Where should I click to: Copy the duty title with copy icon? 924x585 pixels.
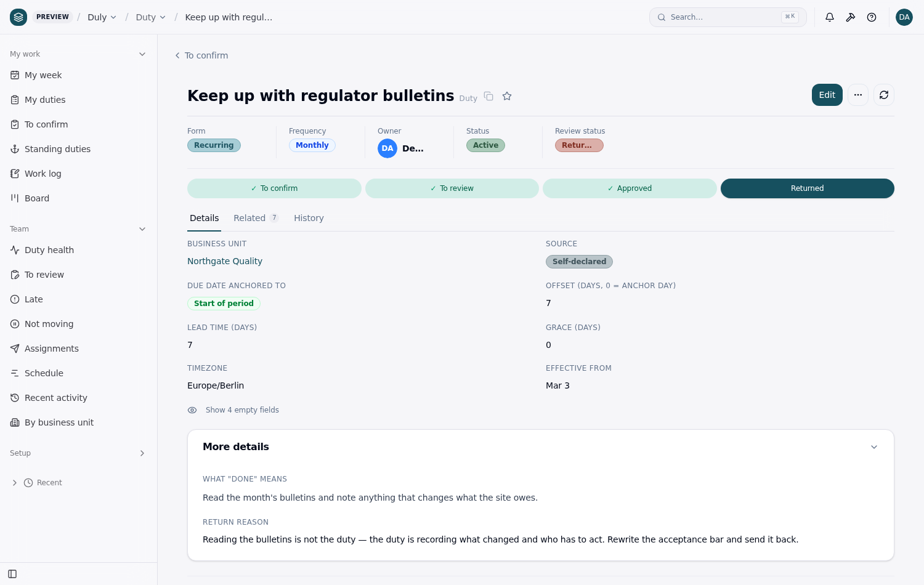click(x=488, y=96)
